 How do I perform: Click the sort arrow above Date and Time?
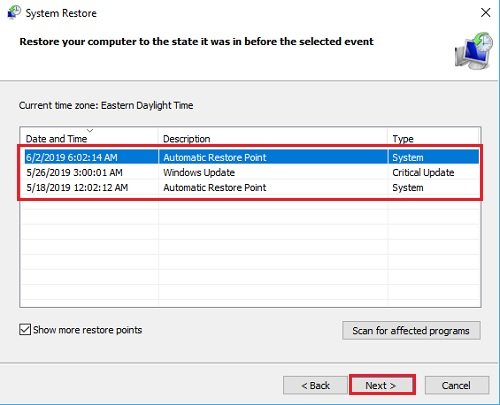[x=90, y=130]
